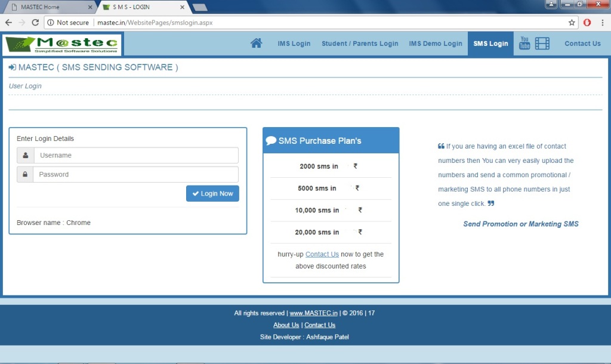Open www.MASTEC.in footer link
This screenshot has width=611, height=364.
pos(314,313)
